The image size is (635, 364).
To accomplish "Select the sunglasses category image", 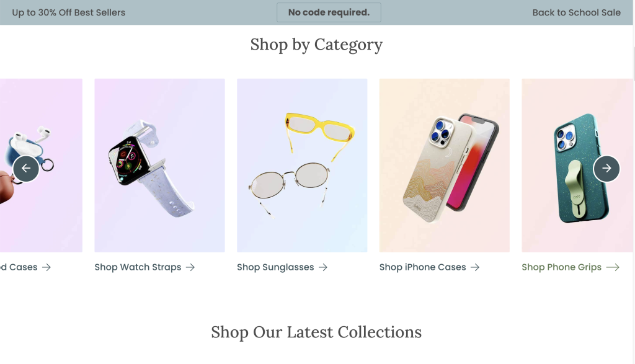I will [302, 165].
